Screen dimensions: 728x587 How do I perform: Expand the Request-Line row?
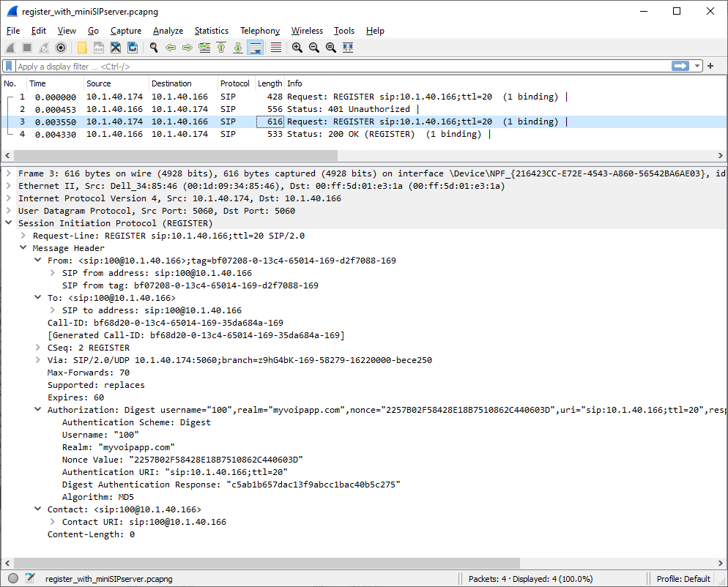coord(23,235)
